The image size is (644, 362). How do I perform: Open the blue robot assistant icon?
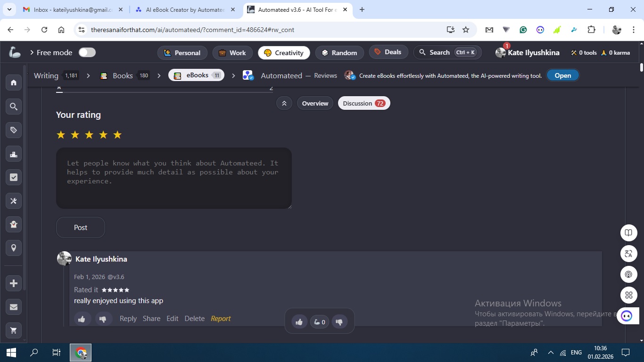[627, 316]
